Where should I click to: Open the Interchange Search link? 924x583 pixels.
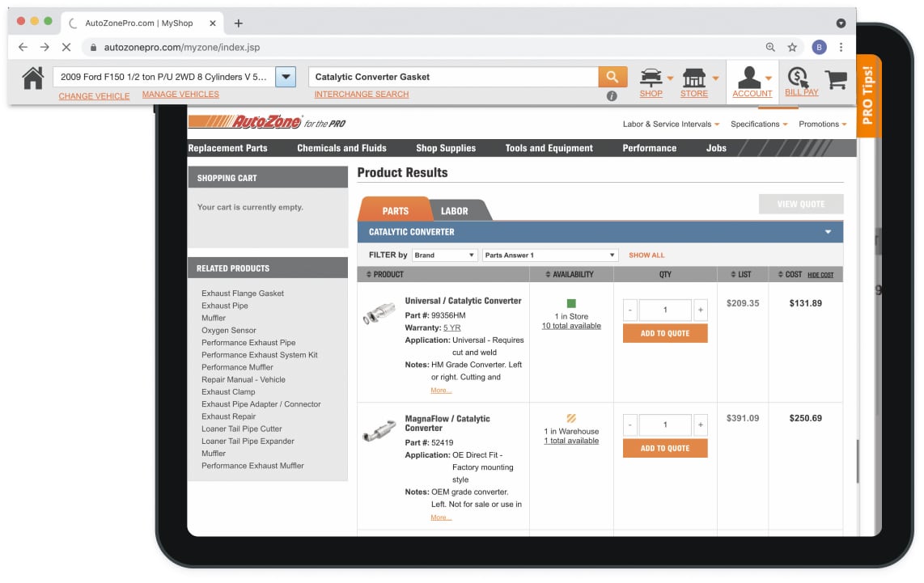[361, 95]
